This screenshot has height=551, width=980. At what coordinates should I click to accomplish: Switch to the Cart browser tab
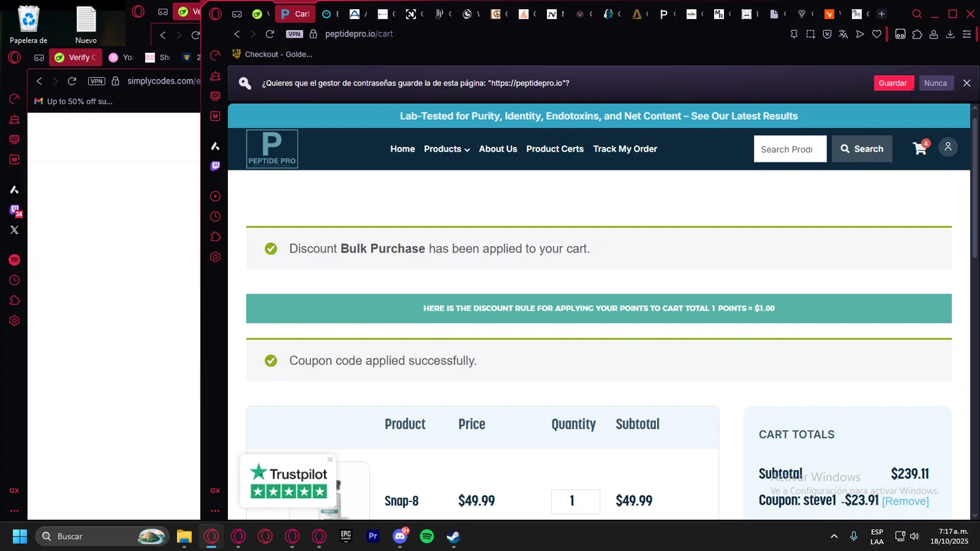point(295,14)
